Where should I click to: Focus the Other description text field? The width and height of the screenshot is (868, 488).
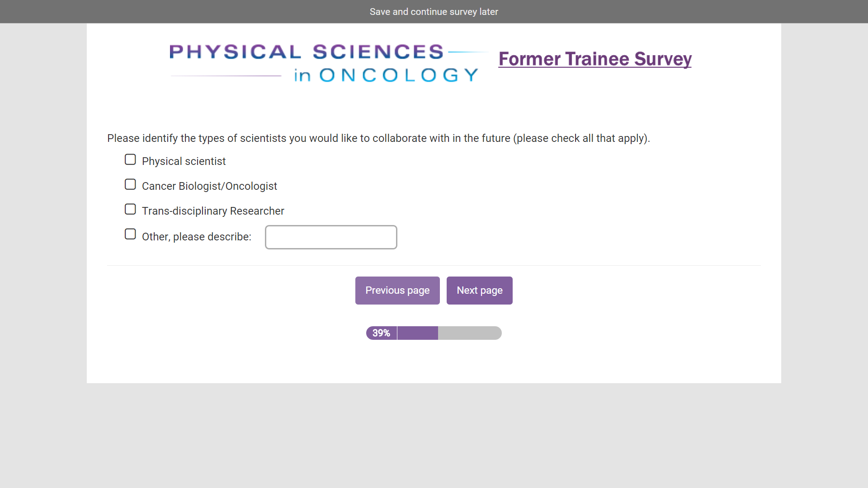[x=331, y=237]
